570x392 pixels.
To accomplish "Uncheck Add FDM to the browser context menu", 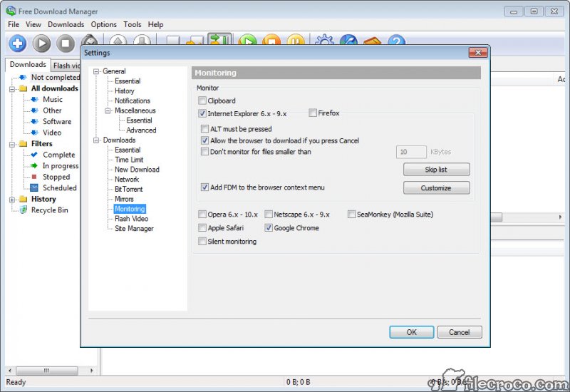I will tap(205, 187).
